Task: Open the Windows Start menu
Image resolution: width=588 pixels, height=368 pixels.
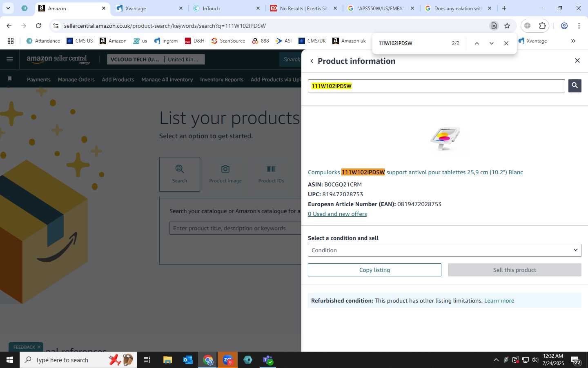Action: pos(10,360)
